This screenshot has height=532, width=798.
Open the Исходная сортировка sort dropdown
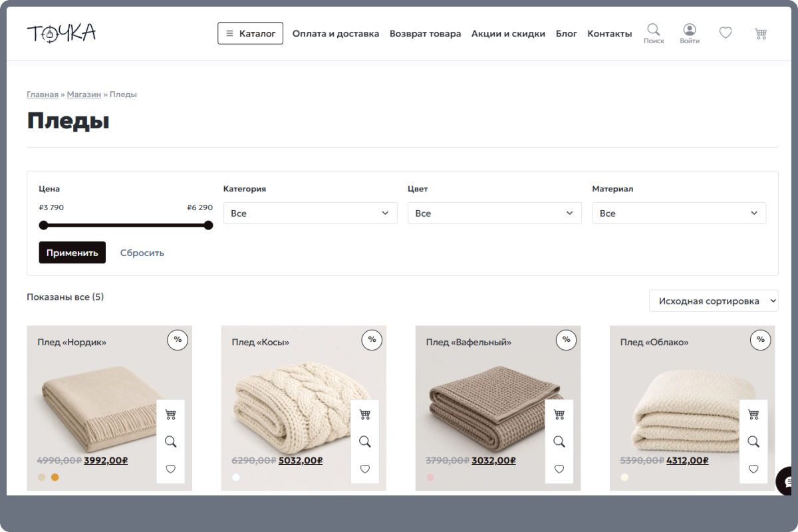point(714,301)
